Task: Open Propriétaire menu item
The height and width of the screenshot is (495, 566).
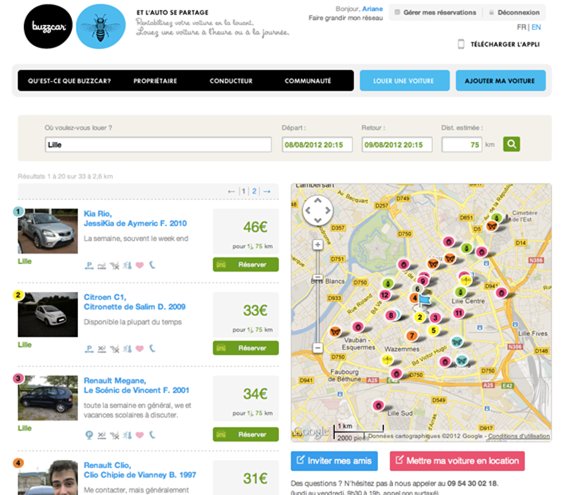Action: point(155,81)
